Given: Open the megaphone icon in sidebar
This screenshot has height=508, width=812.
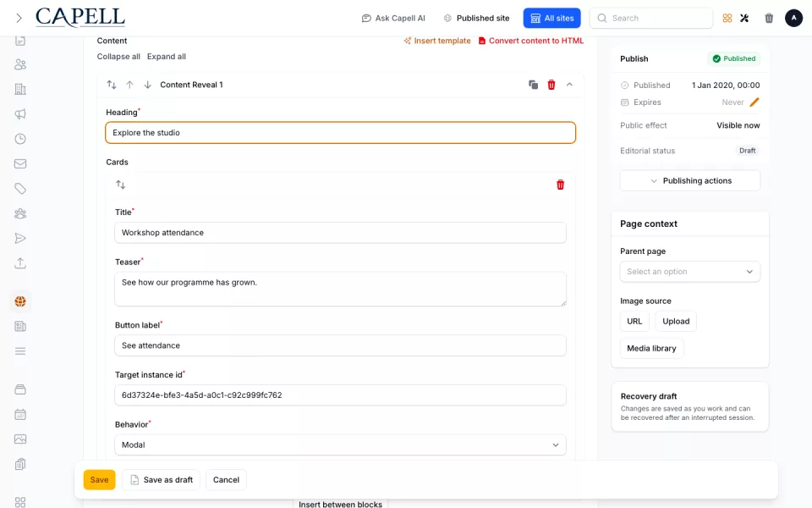Looking at the screenshot, I should [x=20, y=114].
